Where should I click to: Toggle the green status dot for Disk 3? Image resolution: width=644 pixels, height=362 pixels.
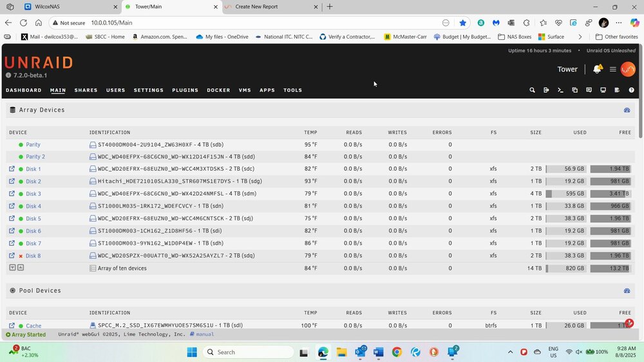[x=21, y=193]
